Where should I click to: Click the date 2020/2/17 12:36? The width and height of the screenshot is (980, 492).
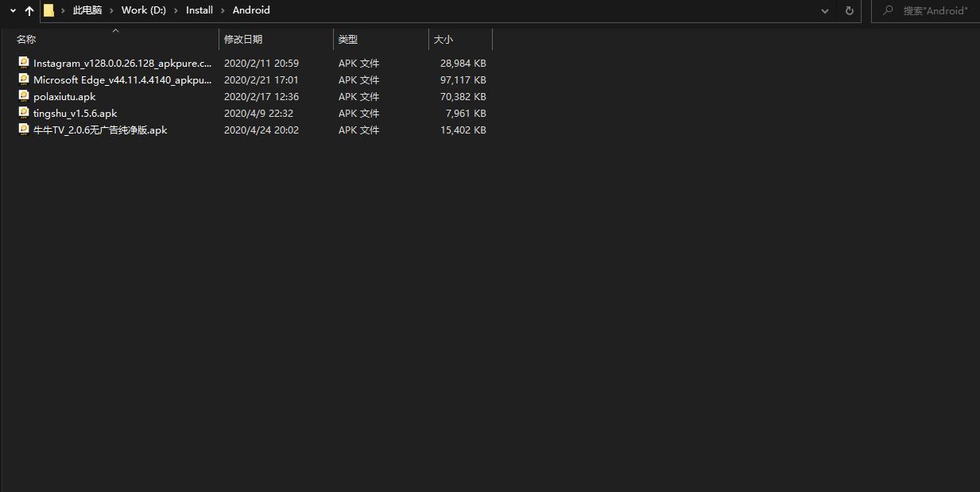coord(261,96)
